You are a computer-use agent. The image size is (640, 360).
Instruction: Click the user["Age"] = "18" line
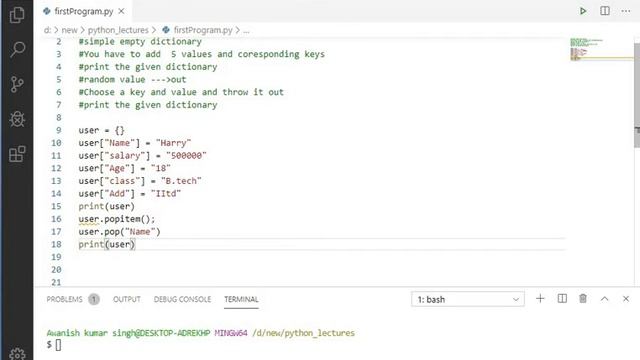click(x=124, y=168)
